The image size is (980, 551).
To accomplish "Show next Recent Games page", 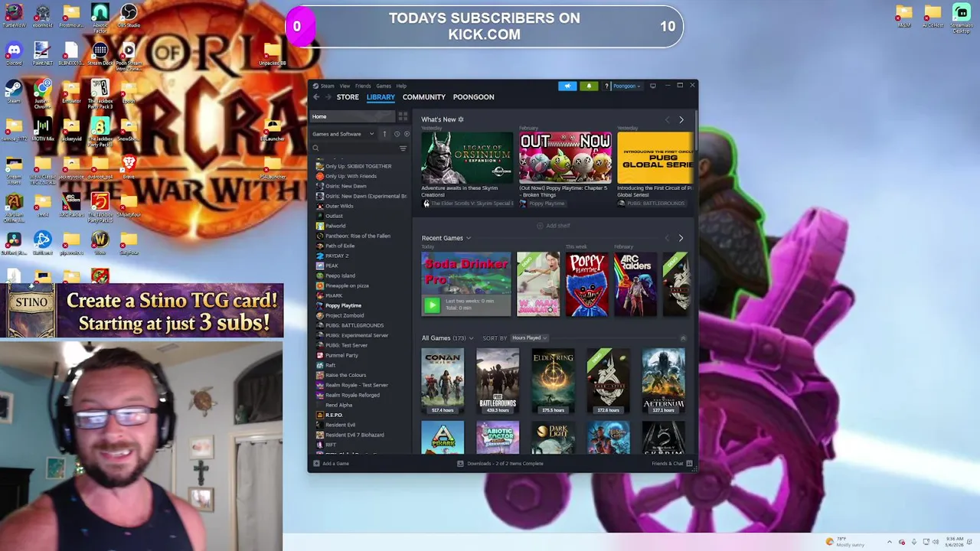I will tap(681, 238).
